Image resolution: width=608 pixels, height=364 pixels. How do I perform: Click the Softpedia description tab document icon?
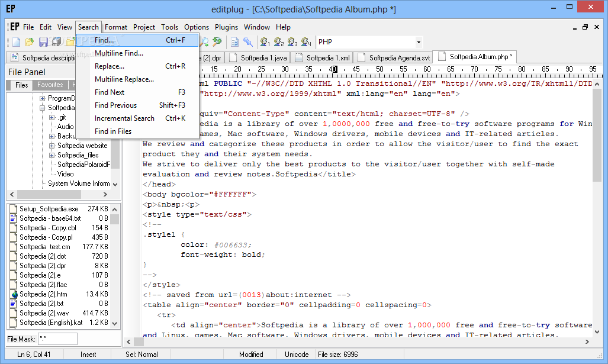pyautogui.click(x=14, y=58)
